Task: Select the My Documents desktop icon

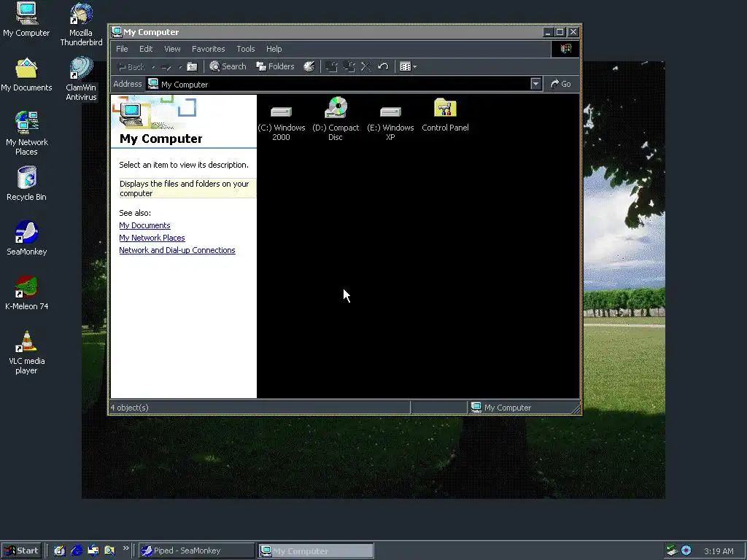Action: pyautogui.click(x=26, y=75)
